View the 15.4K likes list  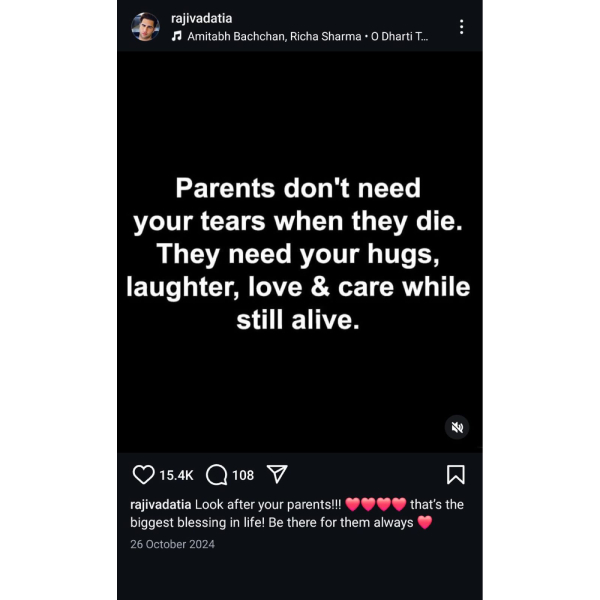click(x=176, y=475)
